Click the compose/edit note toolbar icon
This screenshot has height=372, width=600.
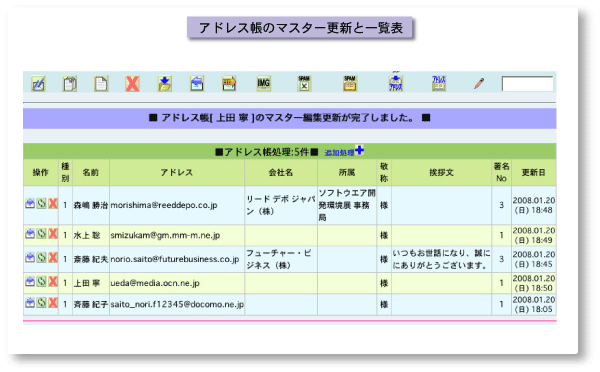(x=38, y=83)
